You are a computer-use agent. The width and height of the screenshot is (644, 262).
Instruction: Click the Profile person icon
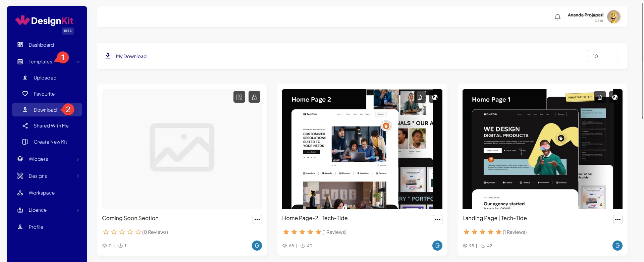[x=20, y=227]
